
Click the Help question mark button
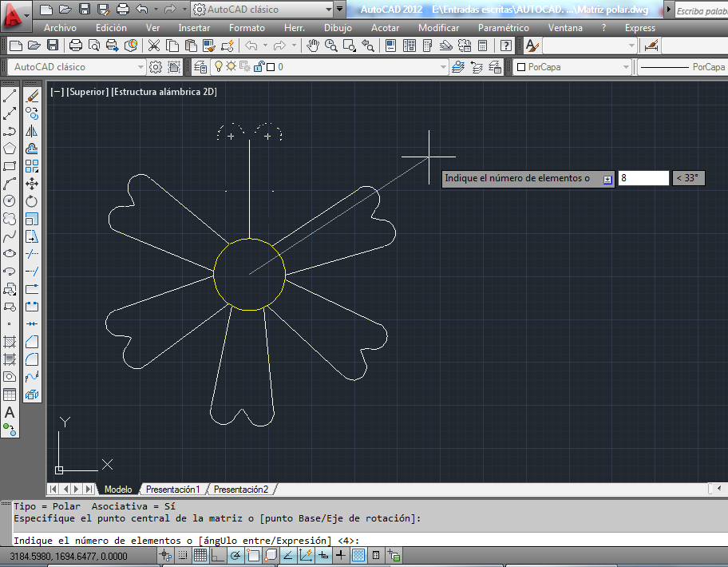pos(504,46)
